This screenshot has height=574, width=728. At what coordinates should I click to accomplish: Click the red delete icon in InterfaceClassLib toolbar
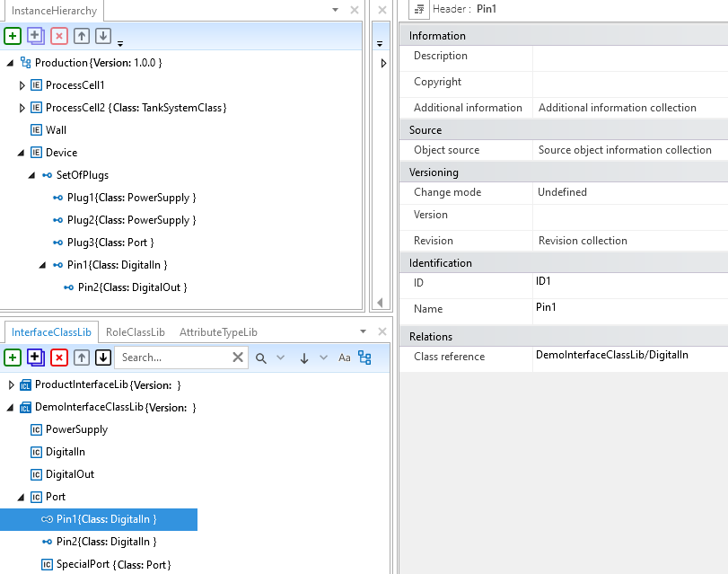pyautogui.click(x=59, y=358)
